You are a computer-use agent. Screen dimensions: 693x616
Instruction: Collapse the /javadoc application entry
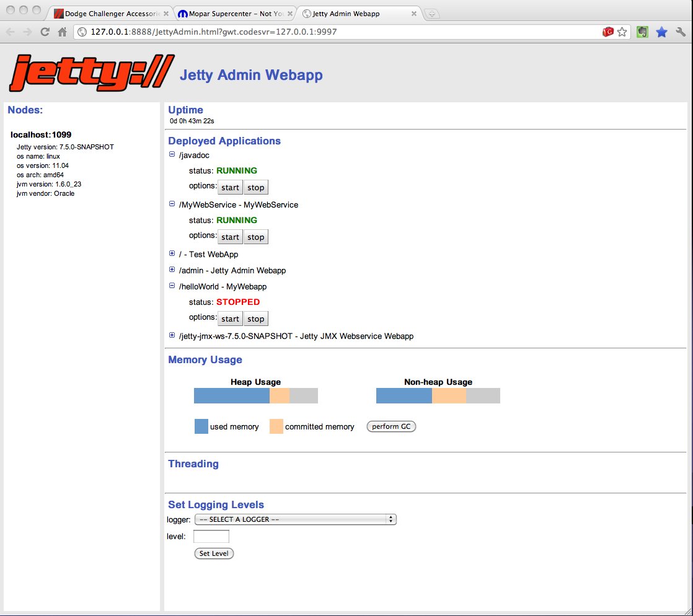coord(172,154)
